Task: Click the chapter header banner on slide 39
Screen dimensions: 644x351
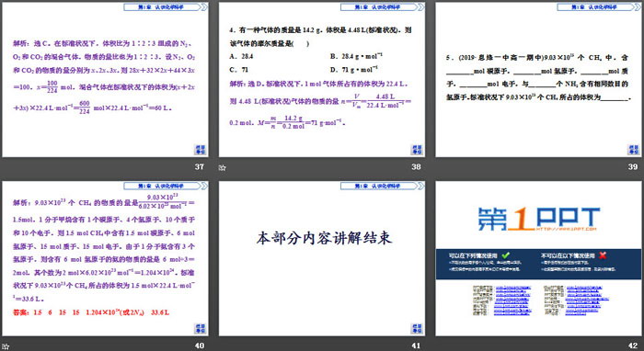Action: (599, 7)
